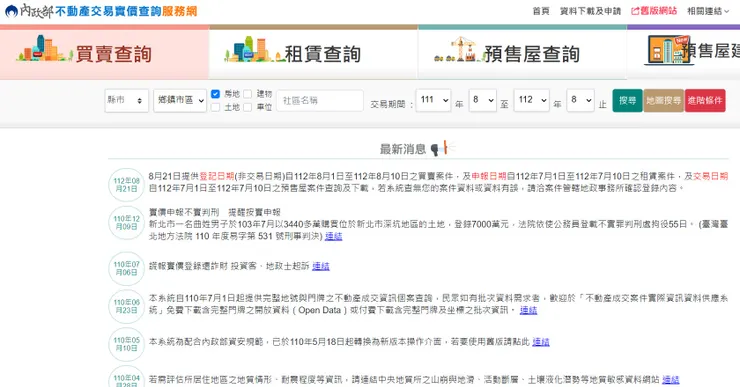Click the Ministry of Interior logo icon
The width and height of the screenshot is (740, 387).
[x=11, y=11]
